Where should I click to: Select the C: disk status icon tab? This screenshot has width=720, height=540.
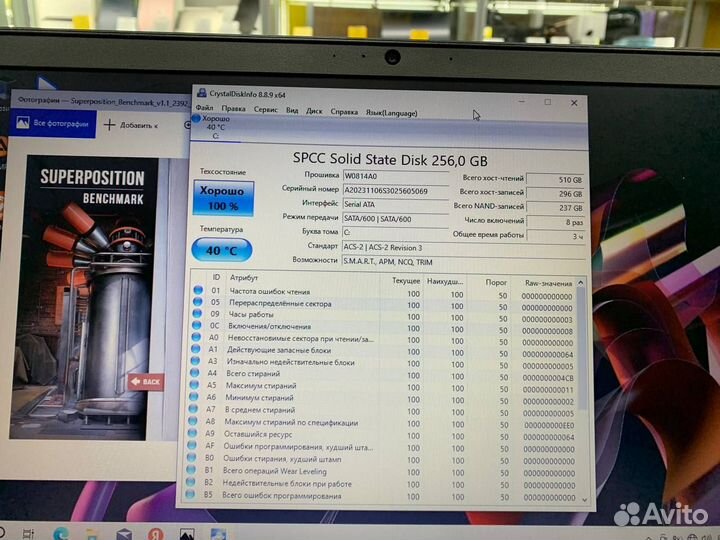(214, 126)
